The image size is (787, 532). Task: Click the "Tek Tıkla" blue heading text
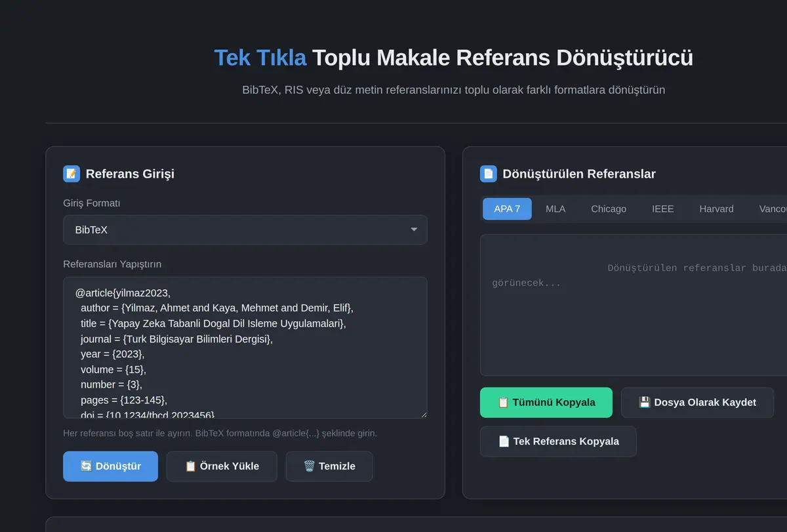(260, 58)
